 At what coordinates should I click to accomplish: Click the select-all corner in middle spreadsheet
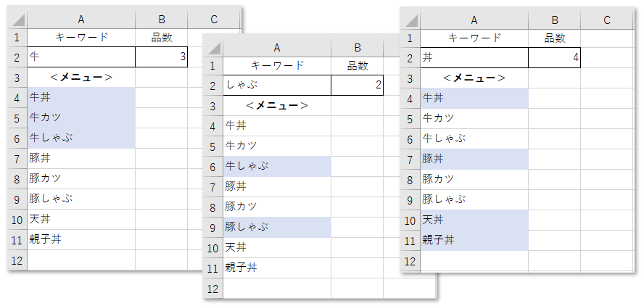(212, 48)
